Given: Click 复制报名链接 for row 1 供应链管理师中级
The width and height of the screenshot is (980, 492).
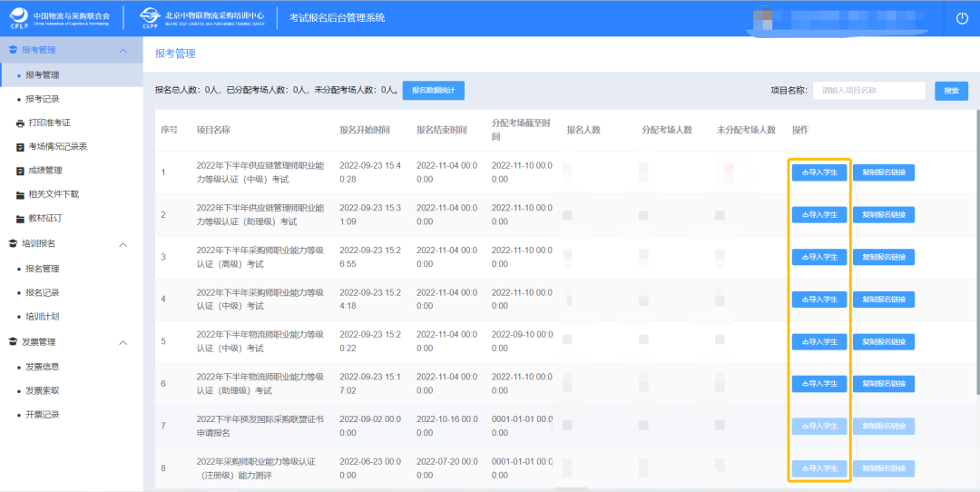Looking at the screenshot, I should 884,172.
